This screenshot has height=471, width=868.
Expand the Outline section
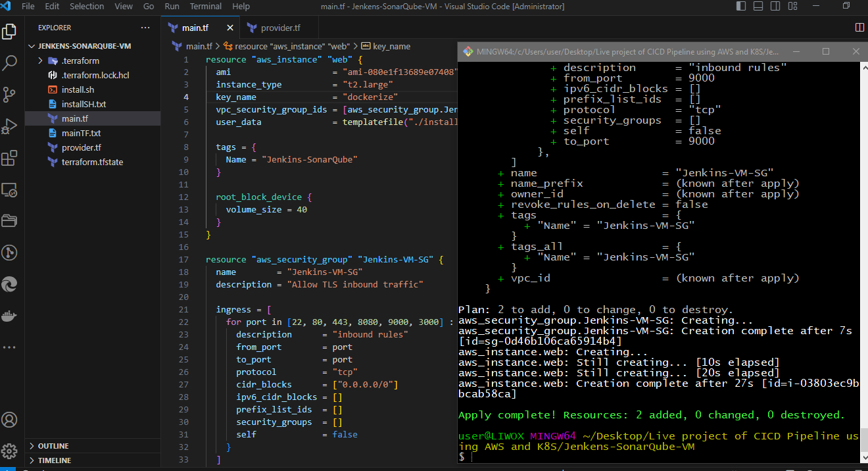pos(53,446)
